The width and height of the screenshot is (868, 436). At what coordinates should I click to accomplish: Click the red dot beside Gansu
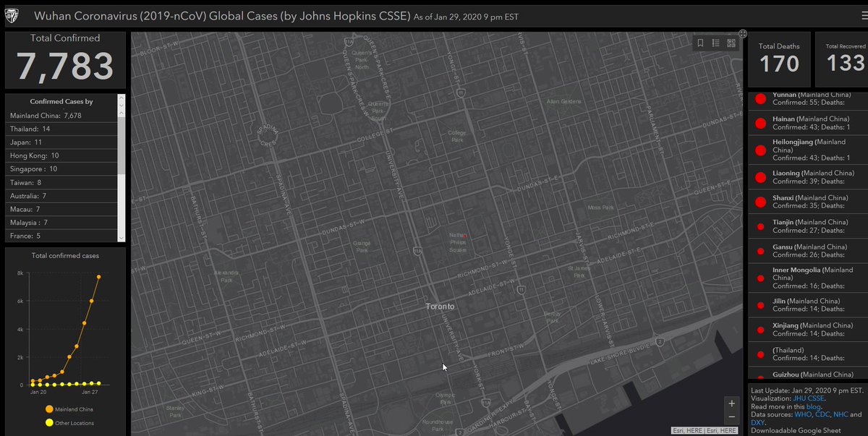point(760,251)
